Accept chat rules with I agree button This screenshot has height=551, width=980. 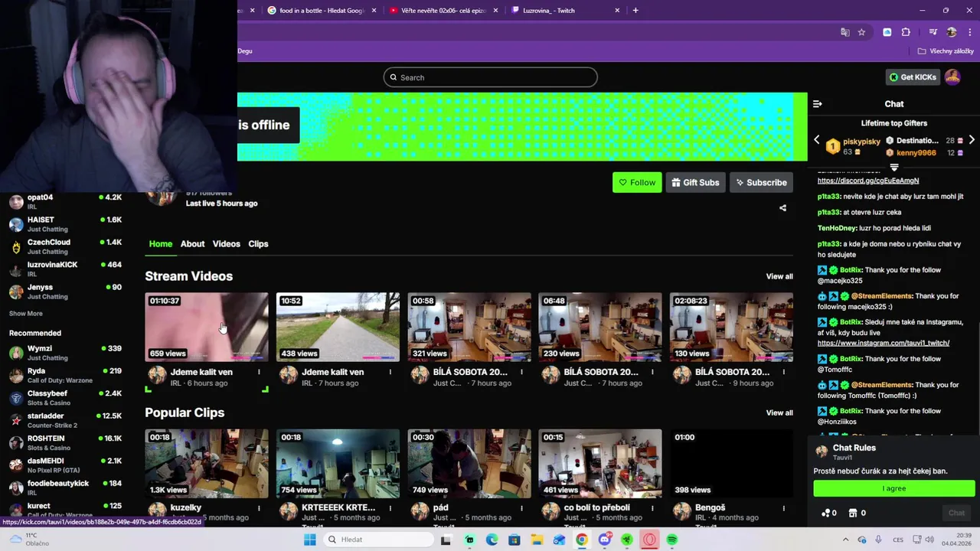894,488
